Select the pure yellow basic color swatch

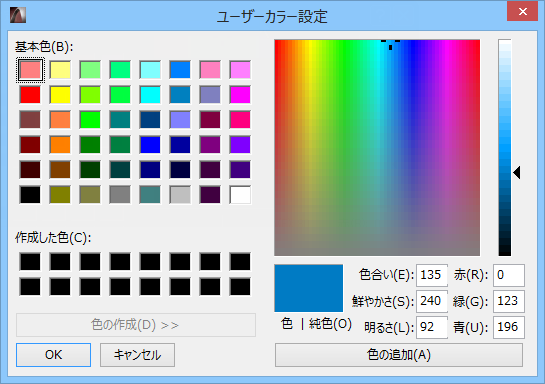click(x=60, y=95)
